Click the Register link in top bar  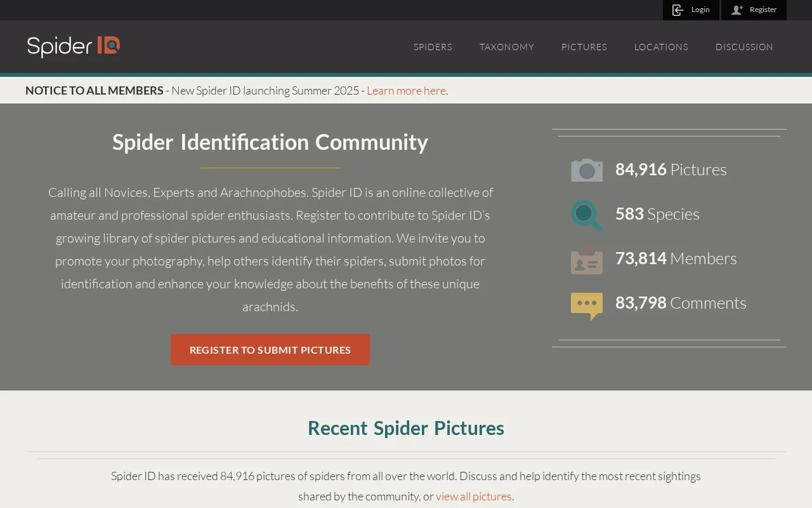[x=754, y=10]
